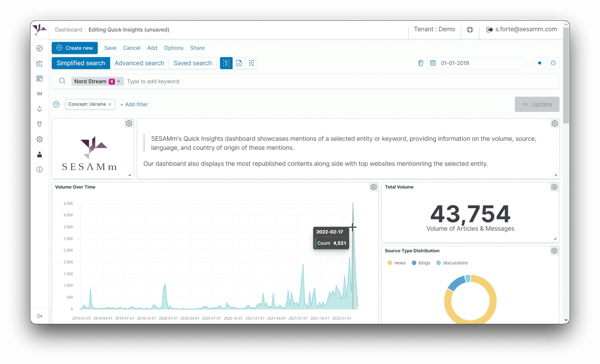The image size is (600, 364).
Task: Toggle the news legend item
Action: click(397, 263)
